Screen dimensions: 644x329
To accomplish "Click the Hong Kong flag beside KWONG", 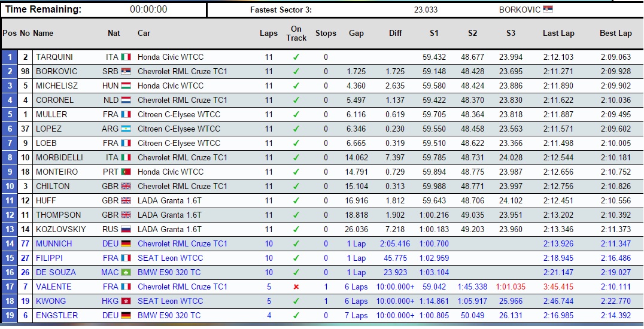I will [x=126, y=301].
